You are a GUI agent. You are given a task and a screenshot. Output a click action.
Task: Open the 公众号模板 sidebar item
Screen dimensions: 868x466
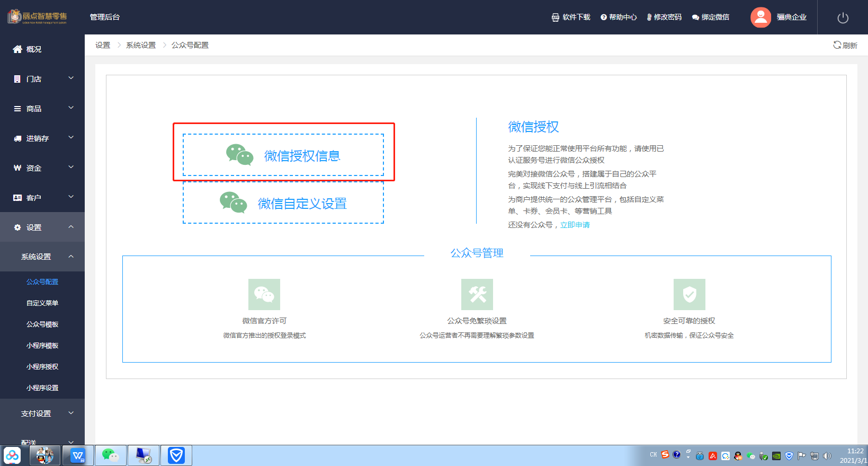[x=42, y=324]
